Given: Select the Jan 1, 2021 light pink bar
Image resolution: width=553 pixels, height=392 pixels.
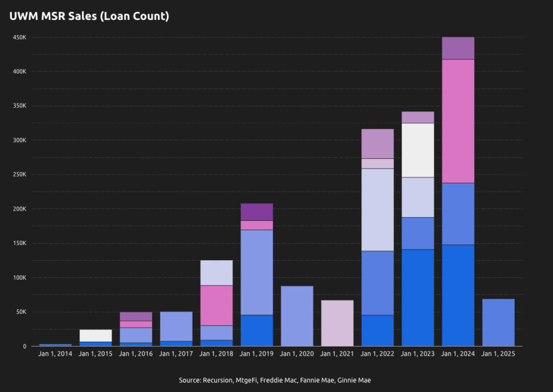Looking at the screenshot, I should [337, 323].
